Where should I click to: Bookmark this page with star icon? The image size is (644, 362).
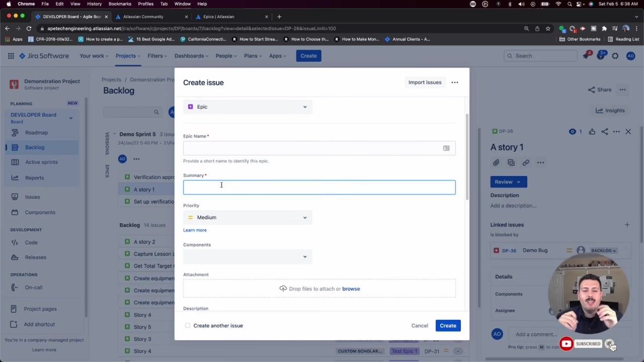click(548, 28)
